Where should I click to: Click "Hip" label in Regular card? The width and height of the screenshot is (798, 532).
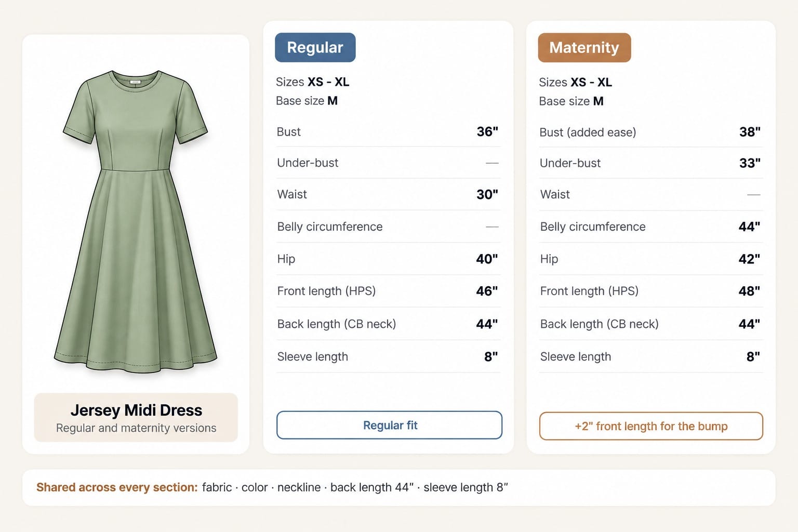coord(286,259)
